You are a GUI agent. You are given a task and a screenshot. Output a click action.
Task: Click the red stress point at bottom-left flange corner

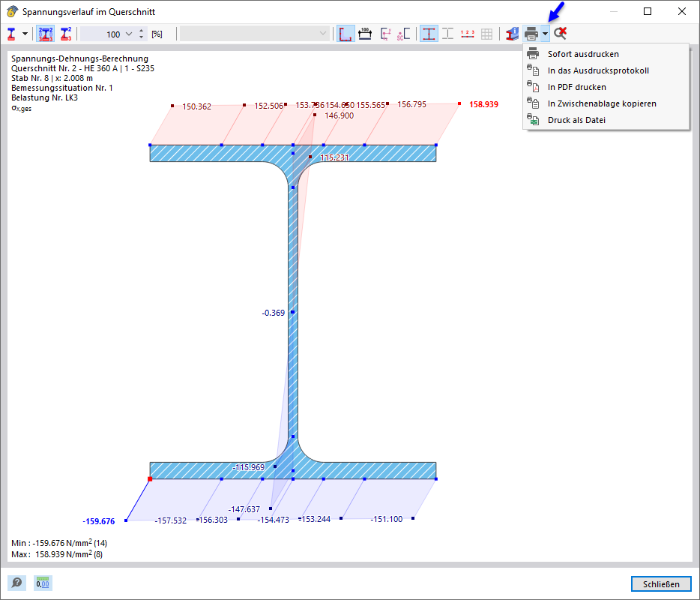pyautogui.click(x=150, y=479)
